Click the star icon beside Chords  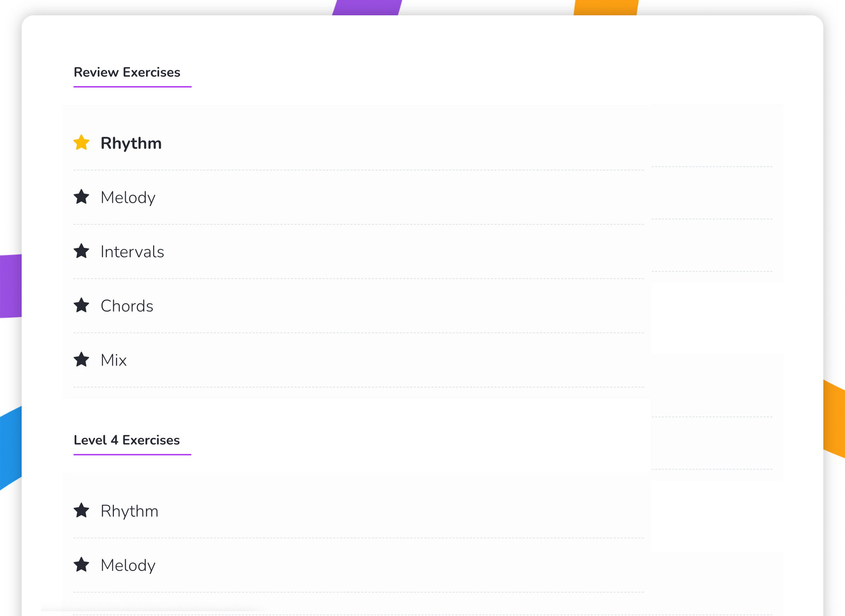tap(81, 306)
